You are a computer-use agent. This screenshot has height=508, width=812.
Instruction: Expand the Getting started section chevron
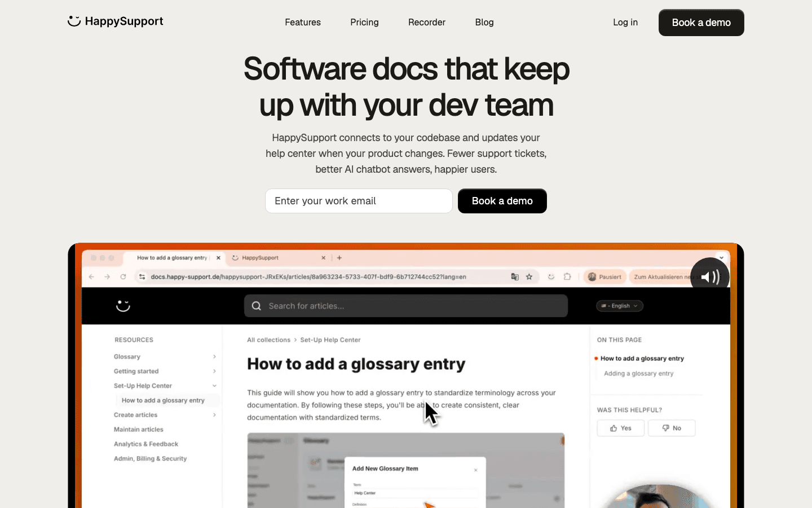point(214,371)
